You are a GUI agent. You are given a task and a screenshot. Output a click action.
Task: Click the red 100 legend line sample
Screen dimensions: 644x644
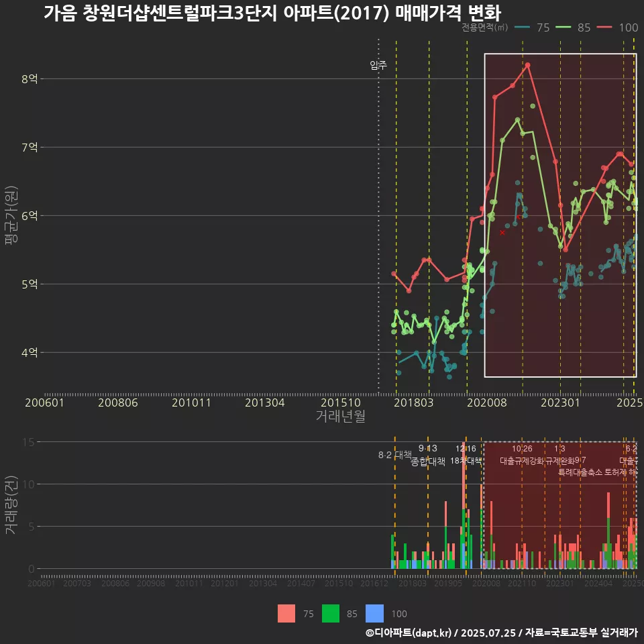click(604, 28)
